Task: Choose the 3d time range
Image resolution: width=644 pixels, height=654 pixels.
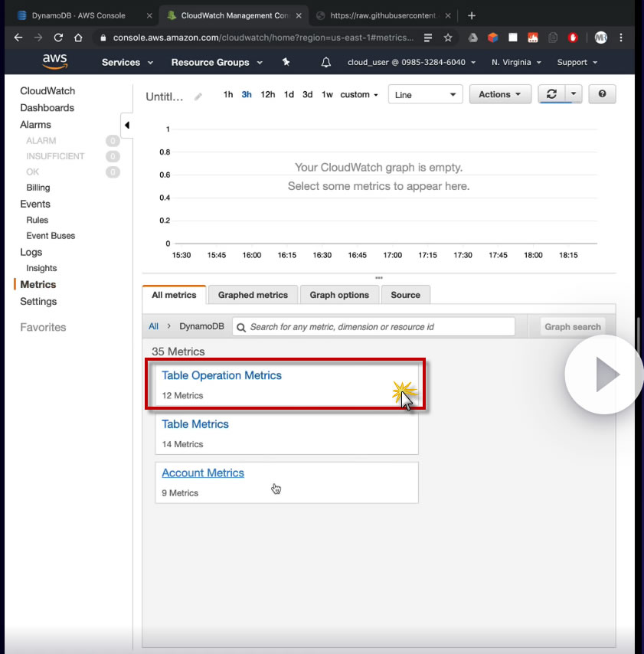Action: point(307,95)
